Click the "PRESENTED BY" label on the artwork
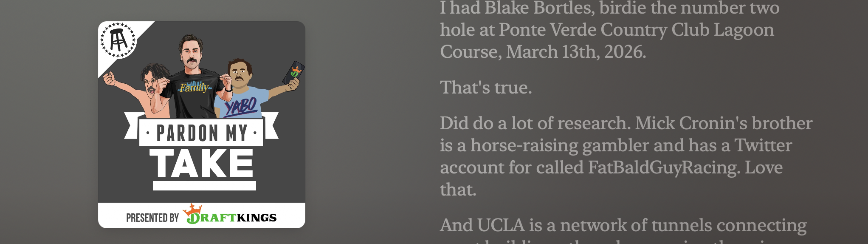The width and height of the screenshot is (868, 244). 152,218
